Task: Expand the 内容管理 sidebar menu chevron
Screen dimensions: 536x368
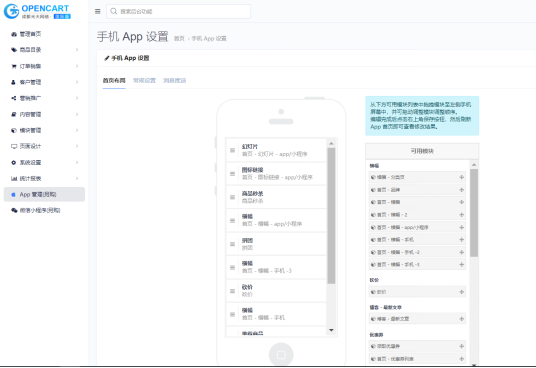Action: (x=77, y=114)
